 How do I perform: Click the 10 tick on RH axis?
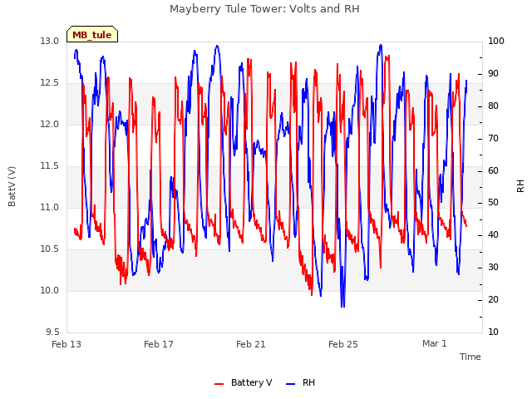tap(493, 332)
